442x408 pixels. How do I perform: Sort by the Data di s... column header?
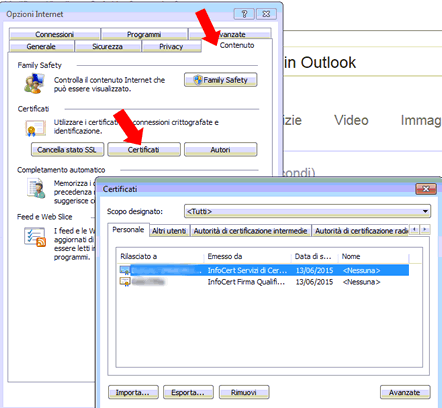(314, 256)
